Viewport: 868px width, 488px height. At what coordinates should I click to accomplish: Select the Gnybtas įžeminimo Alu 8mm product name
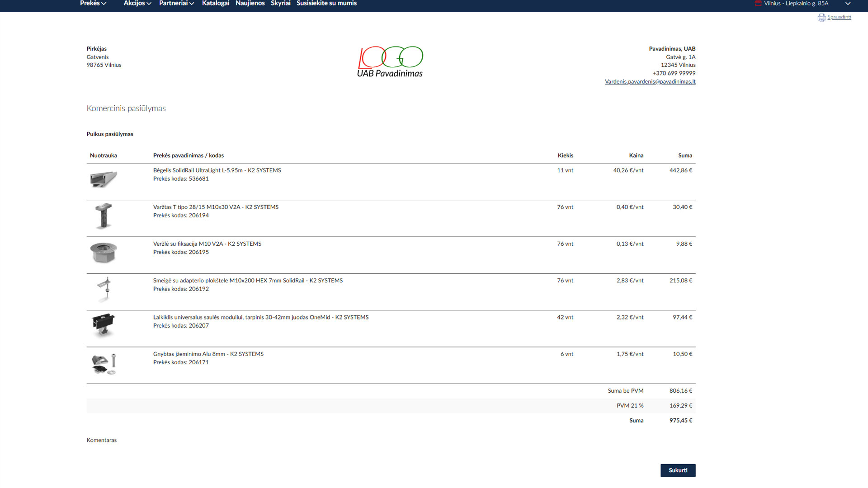208,354
